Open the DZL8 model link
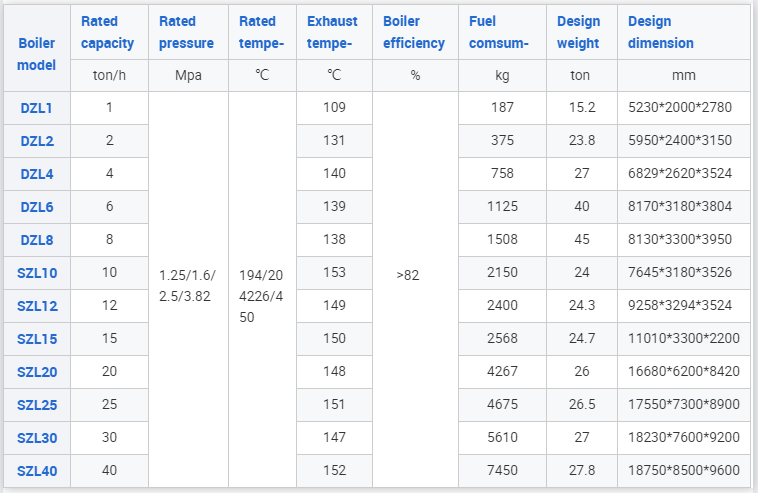 (37, 240)
